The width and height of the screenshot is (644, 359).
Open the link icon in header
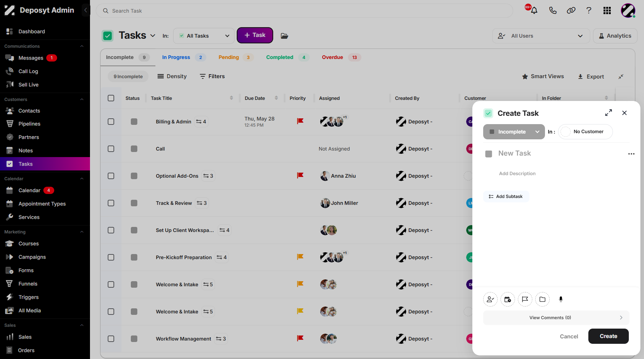(x=571, y=10)
